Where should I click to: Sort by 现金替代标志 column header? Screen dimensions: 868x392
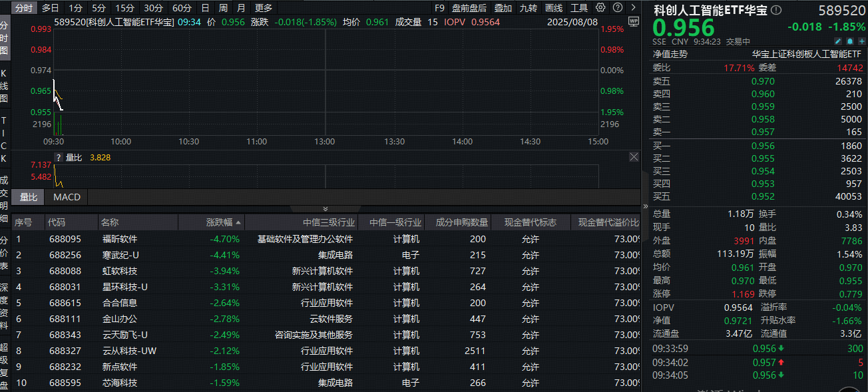(x=530, y=222)
